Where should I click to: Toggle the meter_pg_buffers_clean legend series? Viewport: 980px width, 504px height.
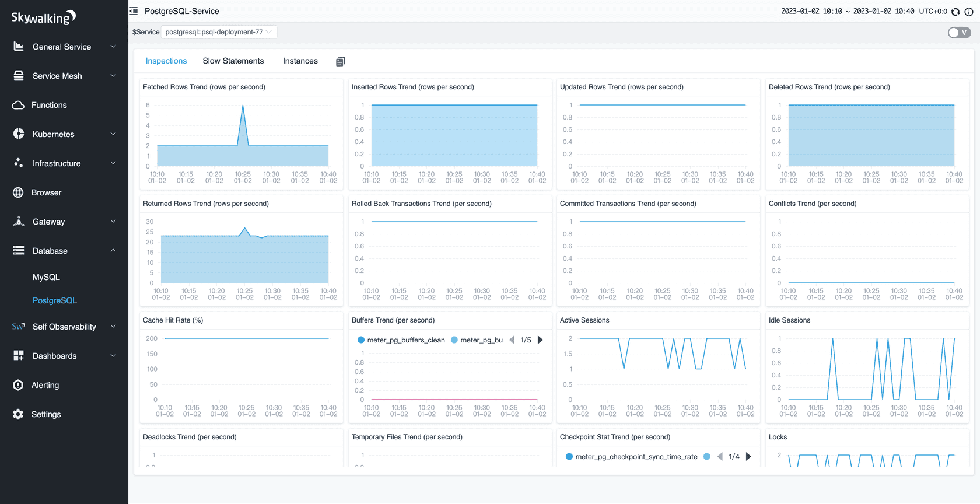point(401,340)
